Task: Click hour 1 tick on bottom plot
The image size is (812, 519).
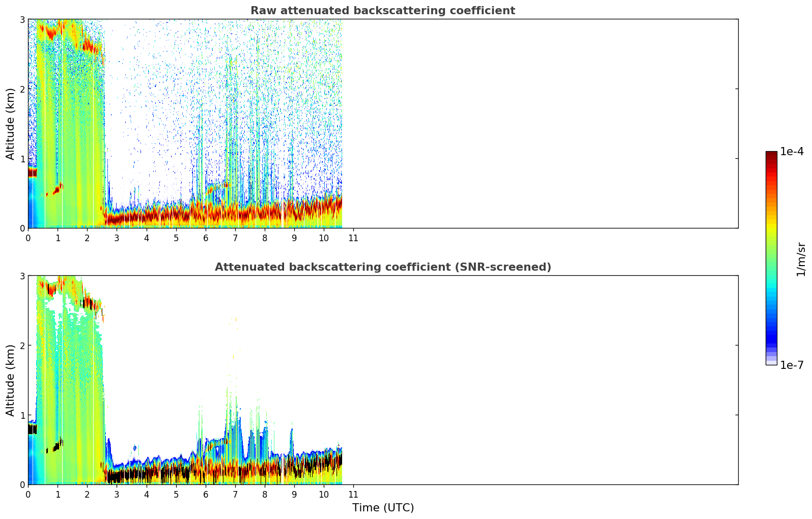Action: [x=58, y=495]
